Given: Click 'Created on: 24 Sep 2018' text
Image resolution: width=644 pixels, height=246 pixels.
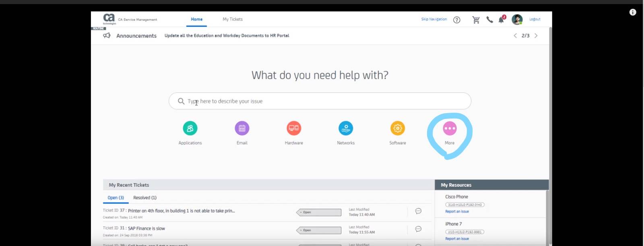Looking at the screenshot, I should pyautogui.click(x=127, y=235).
